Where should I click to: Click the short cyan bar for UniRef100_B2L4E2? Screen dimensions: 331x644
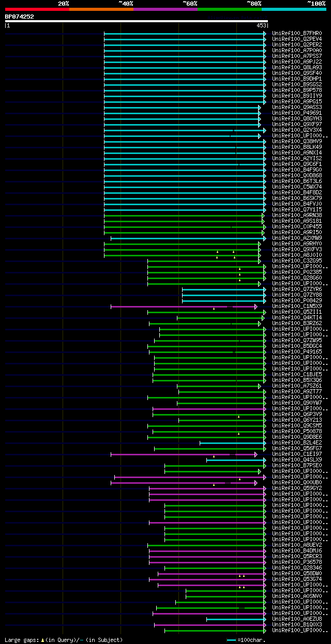(x=233, y=442)
